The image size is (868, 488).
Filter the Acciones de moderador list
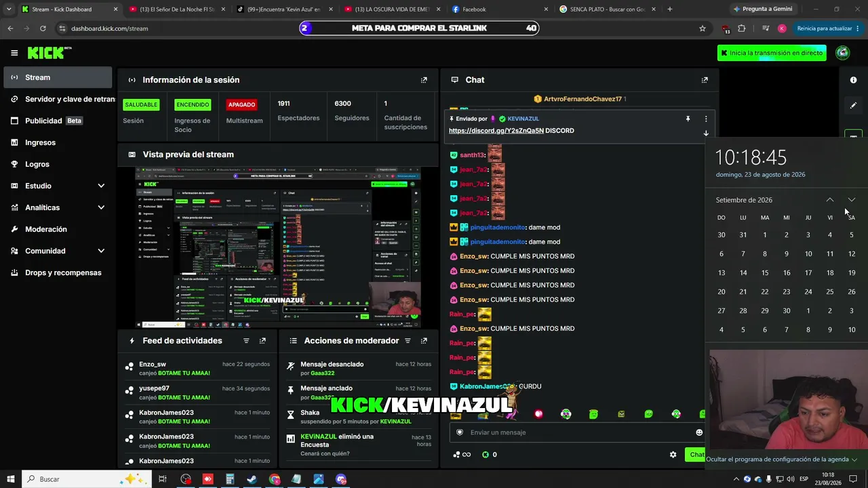pos(408,341)
